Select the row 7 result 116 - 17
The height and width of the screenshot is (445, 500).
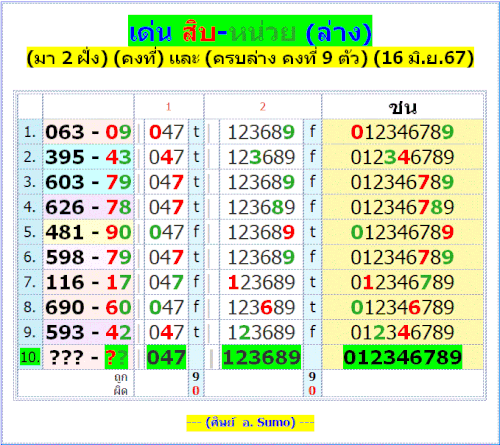pyautogui.click(x=88, y=282)
